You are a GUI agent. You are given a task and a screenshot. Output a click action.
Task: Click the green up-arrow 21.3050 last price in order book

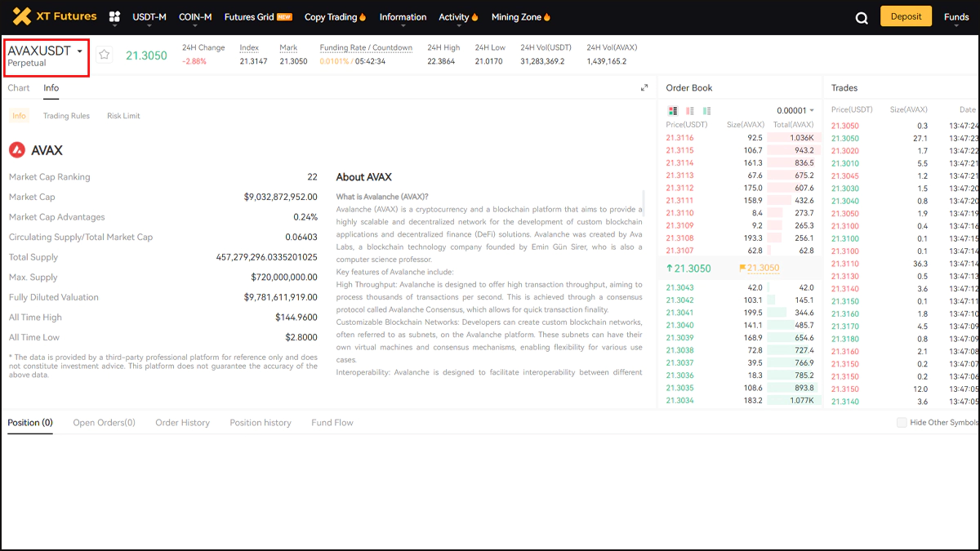pyautogui.click(x=688, y=268)
